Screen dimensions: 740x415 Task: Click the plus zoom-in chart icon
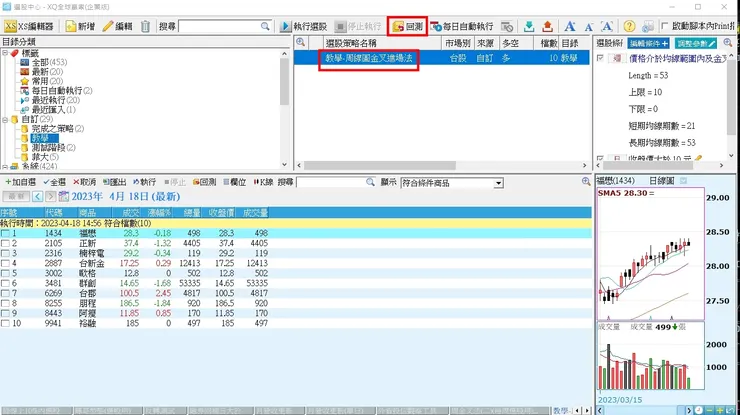[x=719, y=410]
